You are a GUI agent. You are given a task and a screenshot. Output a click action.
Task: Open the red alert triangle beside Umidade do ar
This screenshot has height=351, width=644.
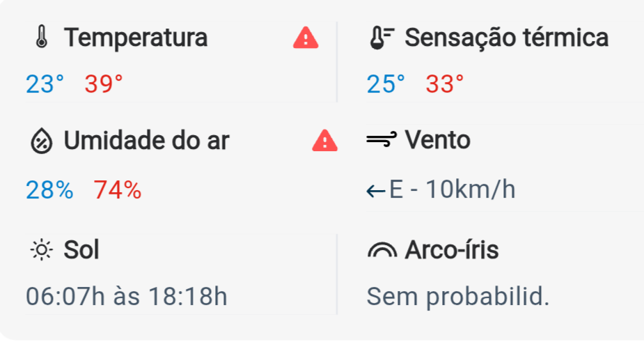(x=325, y=141)
